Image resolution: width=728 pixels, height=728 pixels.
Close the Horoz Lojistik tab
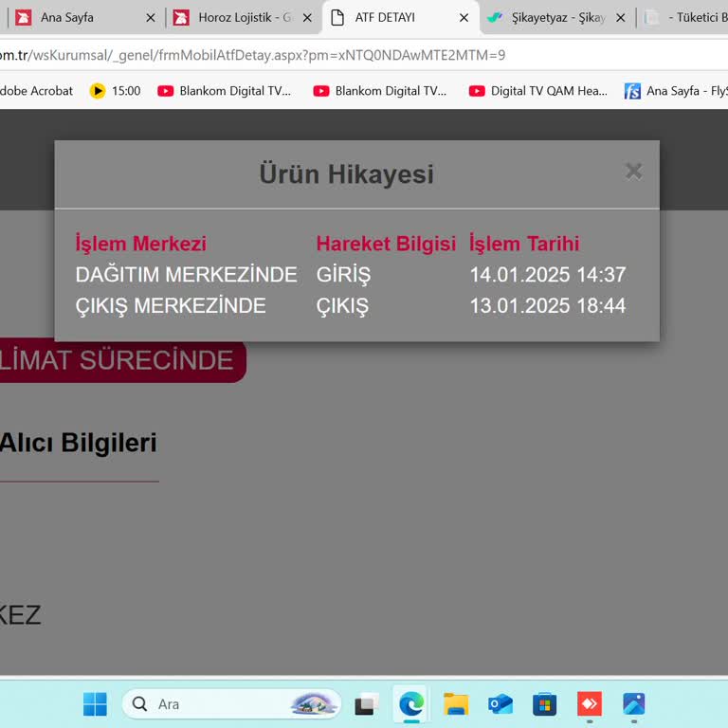[307, 18]
